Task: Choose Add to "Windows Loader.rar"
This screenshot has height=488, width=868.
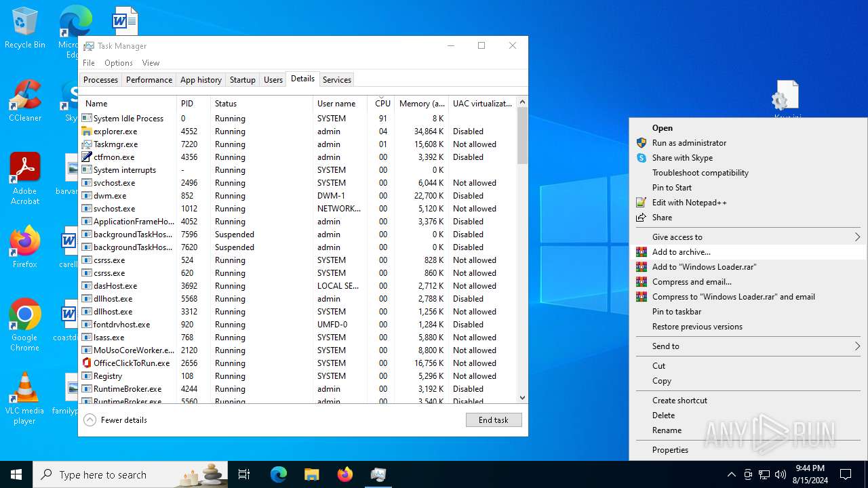Action: click(748, 267)
